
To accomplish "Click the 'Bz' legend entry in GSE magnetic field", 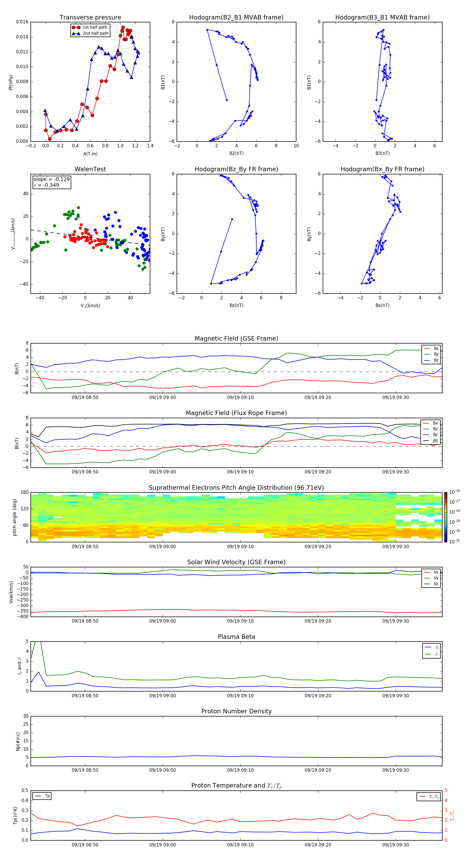I will (x=431, y=360).
